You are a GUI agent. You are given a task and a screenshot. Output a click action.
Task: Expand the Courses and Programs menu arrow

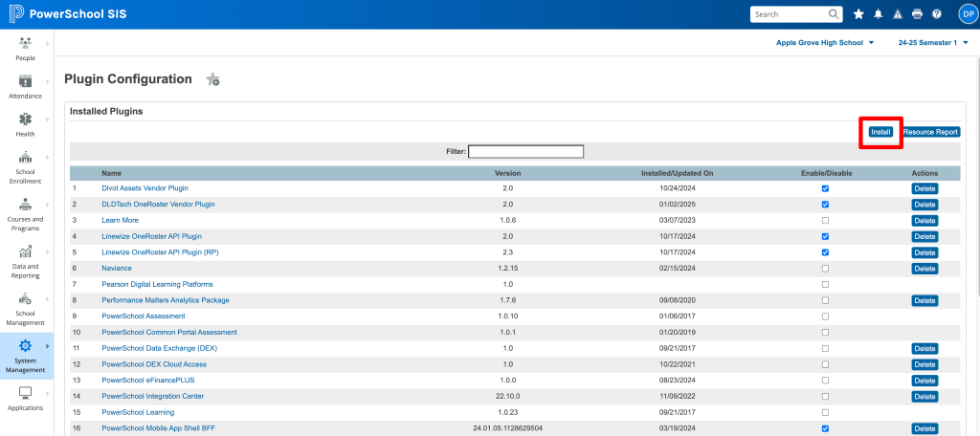click(x=48, y=204)
